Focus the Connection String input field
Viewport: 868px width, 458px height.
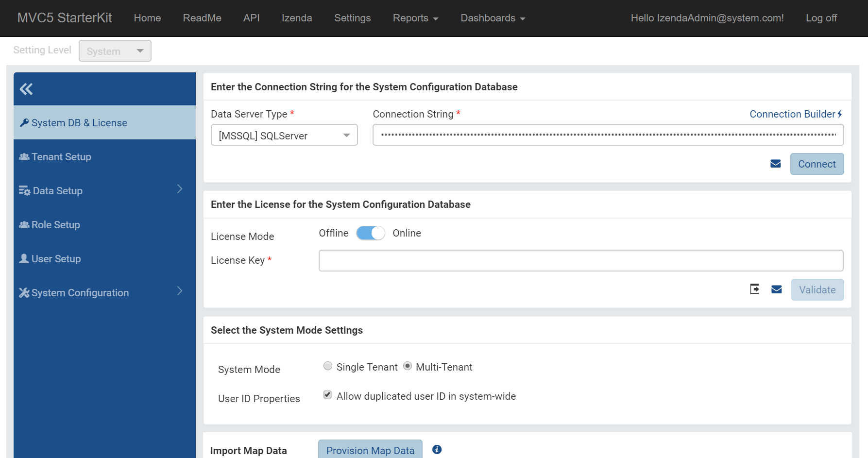coord(608,135)
